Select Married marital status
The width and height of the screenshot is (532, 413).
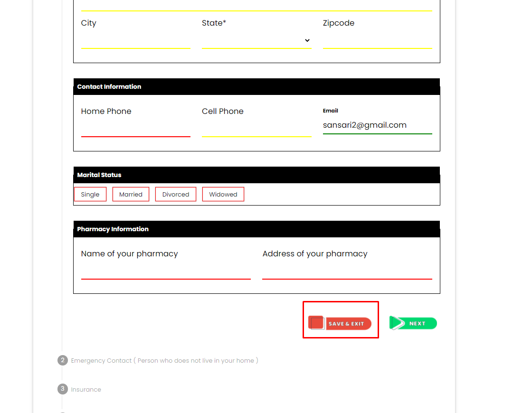131,194
